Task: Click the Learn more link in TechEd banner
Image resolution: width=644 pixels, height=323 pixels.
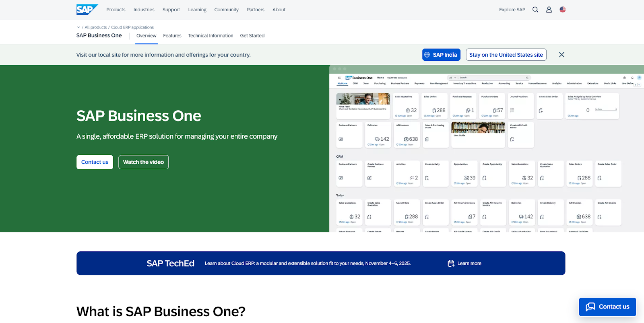Action: pyautogui.click(x=469, y=263)
